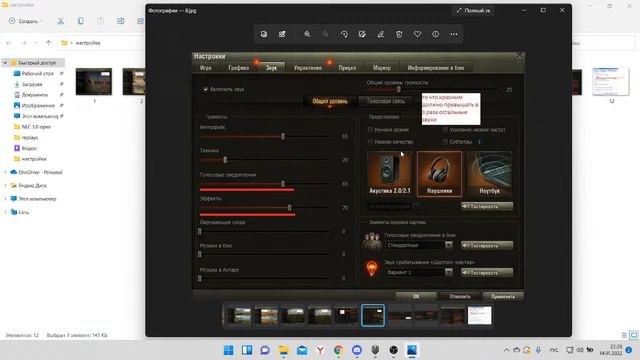Open the 'Стандартные' voice notifications dropdown
Screen dimensions: 640x360
coord(419,245)
